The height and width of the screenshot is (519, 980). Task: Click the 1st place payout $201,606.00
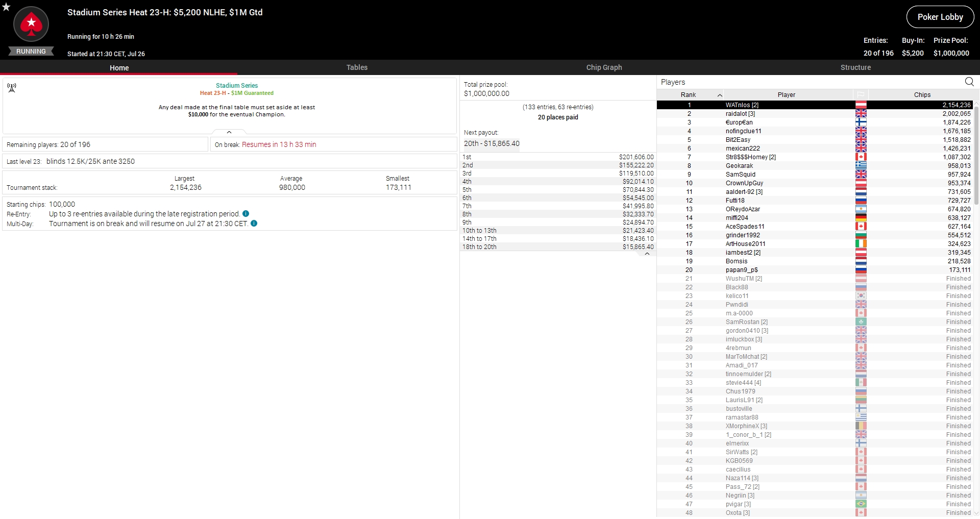[636, 157]
